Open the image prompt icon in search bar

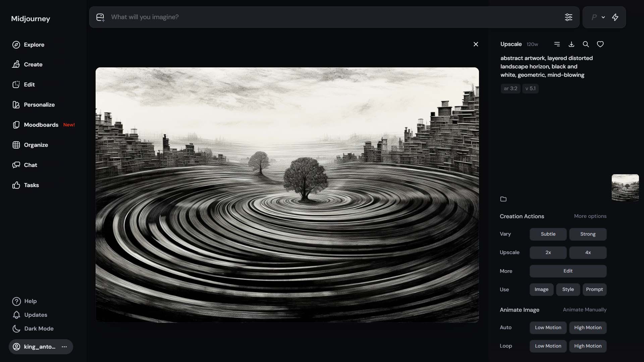point(100,17)
